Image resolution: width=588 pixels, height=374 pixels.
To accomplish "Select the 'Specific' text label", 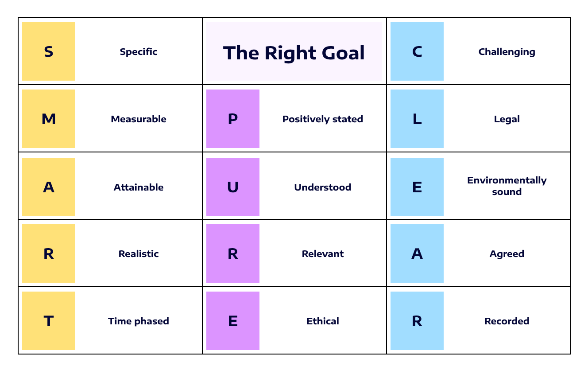I will tap(139, 52).
